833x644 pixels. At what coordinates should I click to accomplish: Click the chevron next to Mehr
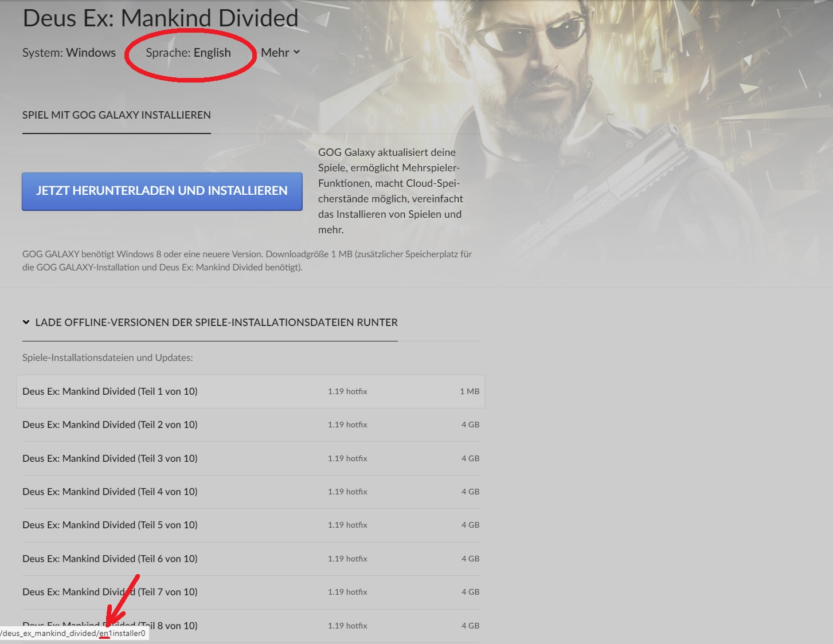pos(296,52)
